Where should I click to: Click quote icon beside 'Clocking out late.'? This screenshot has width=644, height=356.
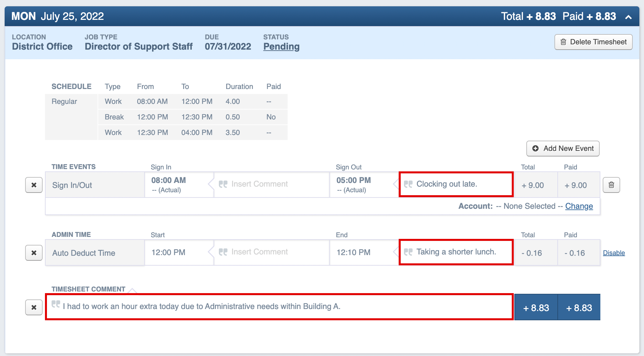408,184
